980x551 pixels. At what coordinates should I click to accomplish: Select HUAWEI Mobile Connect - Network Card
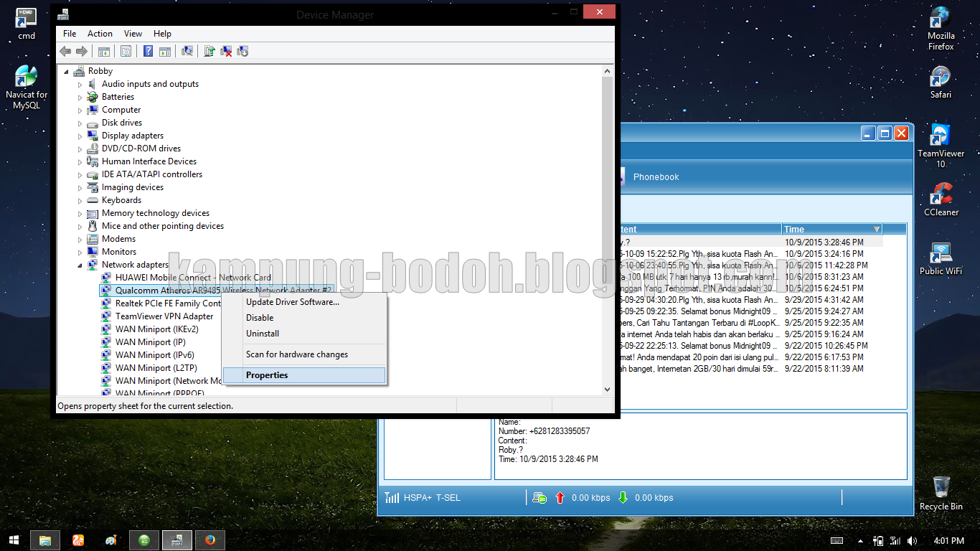pyautogui.click(x=193, y=278)
